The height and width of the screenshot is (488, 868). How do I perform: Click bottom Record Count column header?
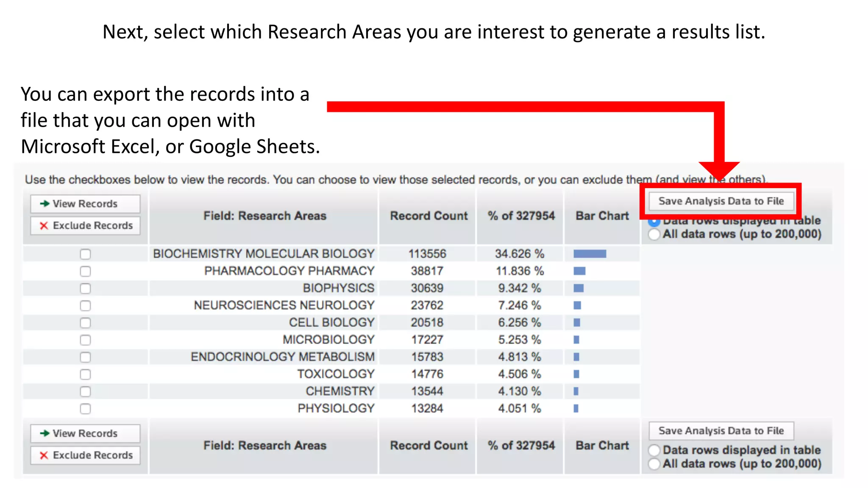pos(429,446)
